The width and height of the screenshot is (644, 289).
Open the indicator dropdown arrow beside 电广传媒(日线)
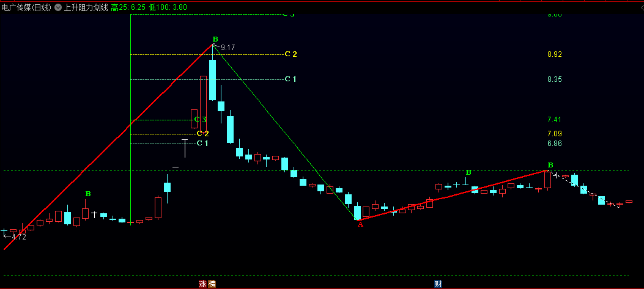(x=58, y=7)
